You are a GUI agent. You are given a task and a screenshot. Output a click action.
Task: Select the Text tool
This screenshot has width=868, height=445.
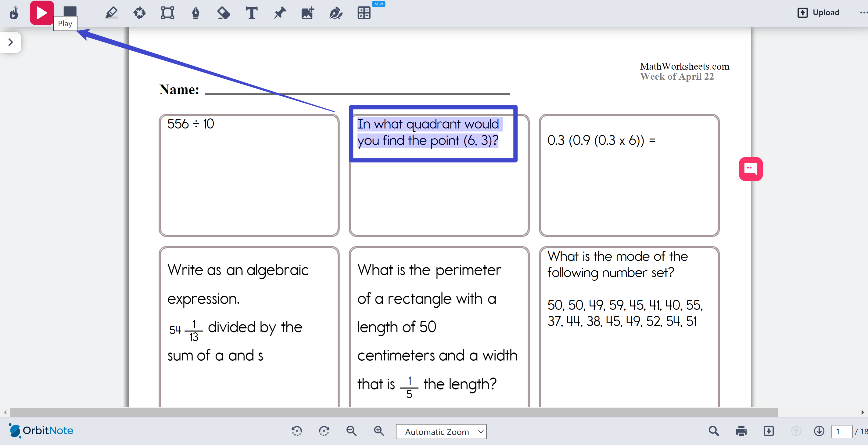pos(251,13)
